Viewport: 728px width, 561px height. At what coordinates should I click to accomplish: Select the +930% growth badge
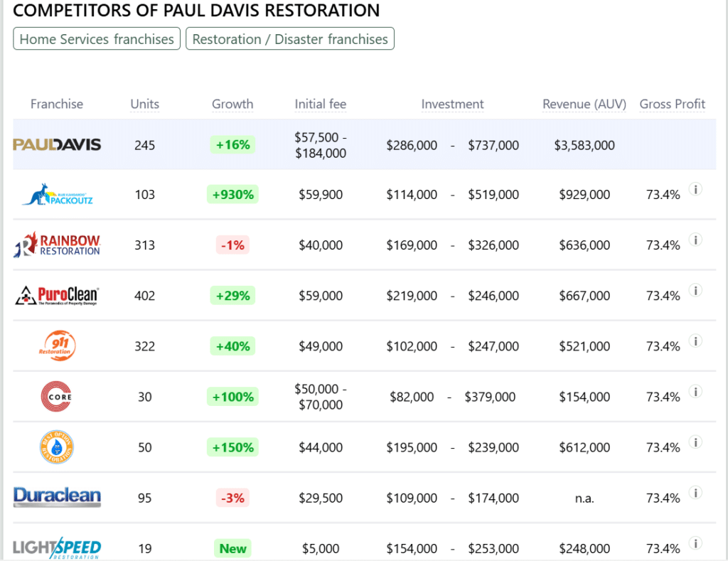tap(232, 195)
